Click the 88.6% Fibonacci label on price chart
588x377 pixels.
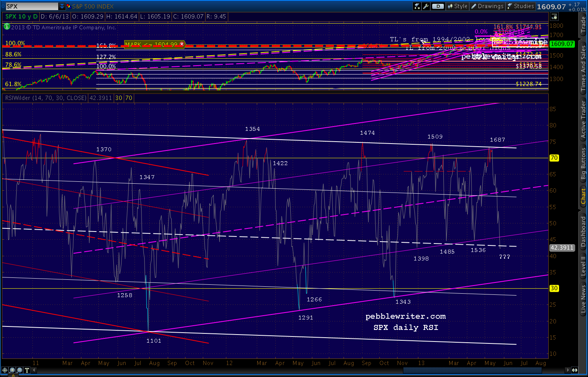(x=13, y=54)
